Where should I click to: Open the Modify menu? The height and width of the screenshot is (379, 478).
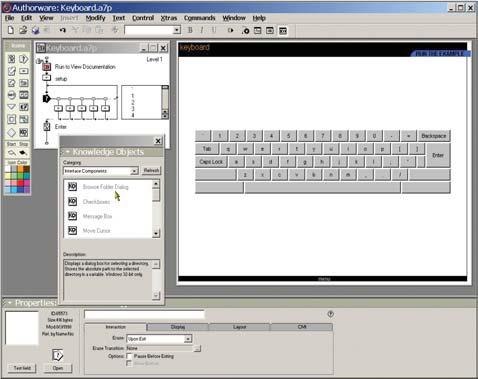pos(95,18)
